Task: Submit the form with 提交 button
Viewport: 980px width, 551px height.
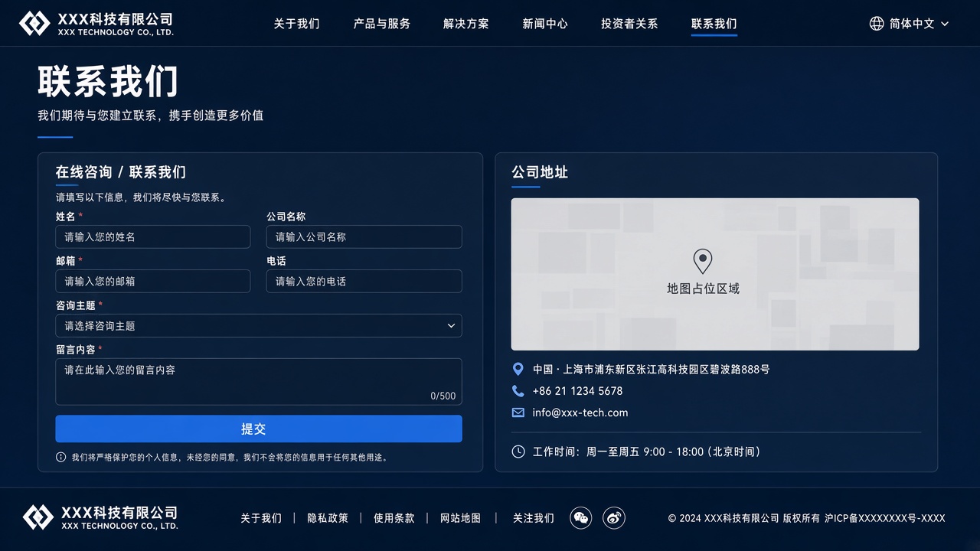Action: tap(259, 429)
